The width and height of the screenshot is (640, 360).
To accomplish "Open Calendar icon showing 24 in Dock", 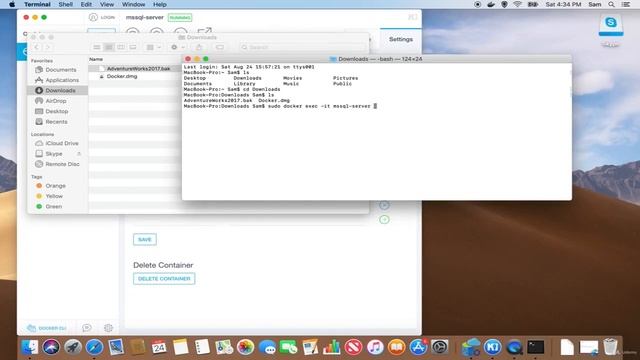I will point(159,347).
